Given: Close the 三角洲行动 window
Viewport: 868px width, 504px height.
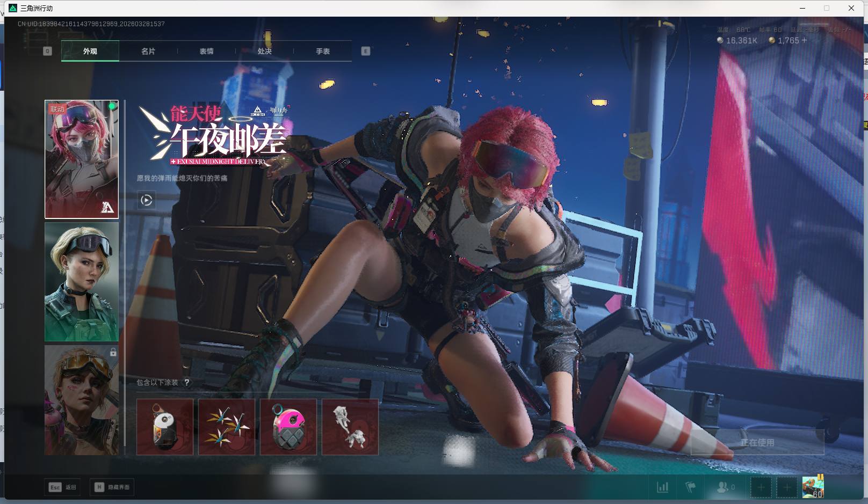Looking at the screenshot, I should point(851,8).
